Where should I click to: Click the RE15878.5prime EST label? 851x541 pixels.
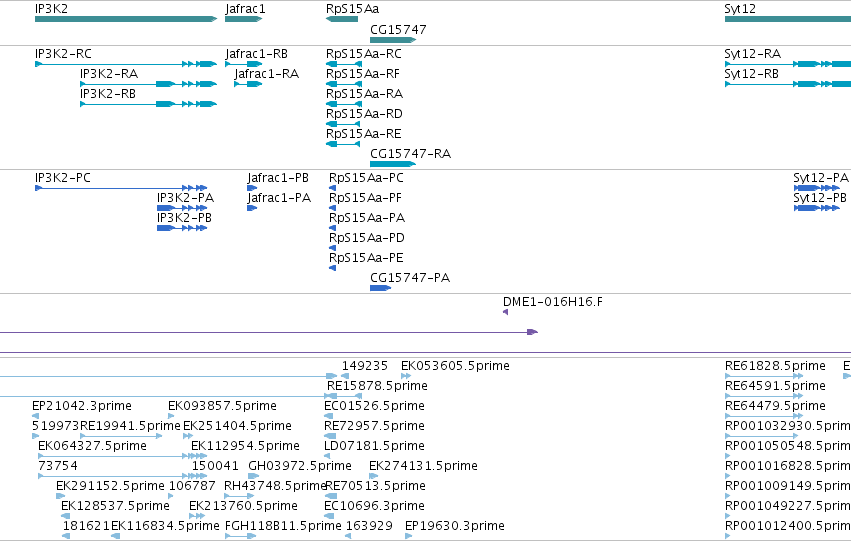(377, 386)
